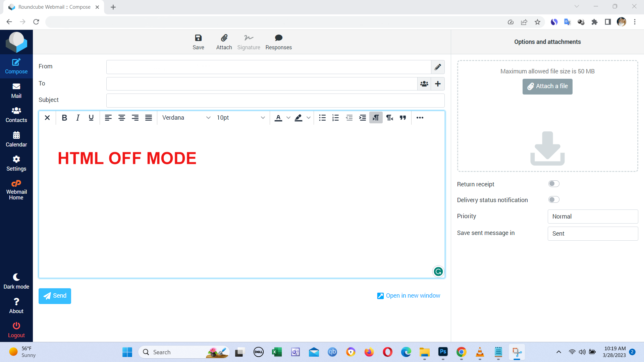Select the underline formatting icon
Image resolution: width=644 pixels, height=362 pixels.
tap(91, 118)
